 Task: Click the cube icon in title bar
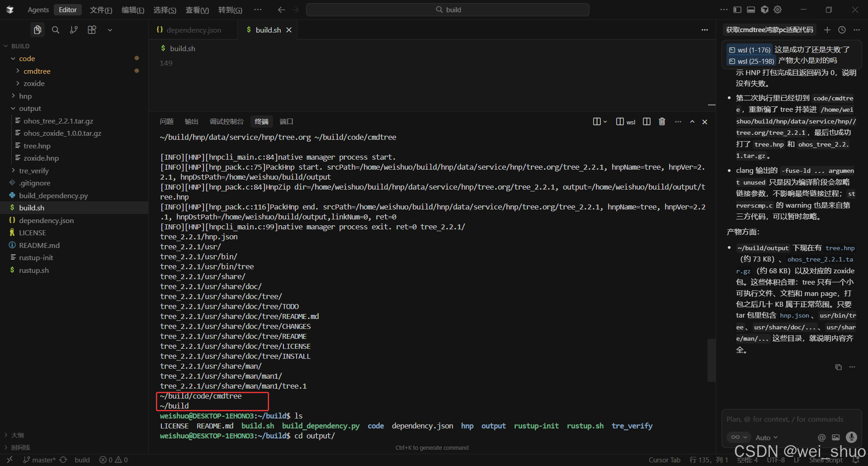[x=764, y=10]
